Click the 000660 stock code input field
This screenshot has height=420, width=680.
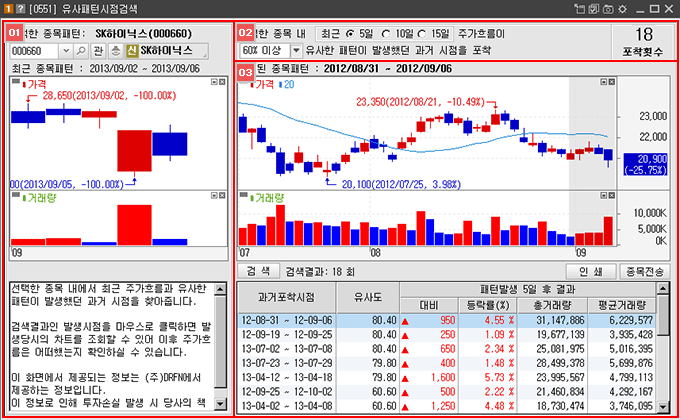[34, 51]
